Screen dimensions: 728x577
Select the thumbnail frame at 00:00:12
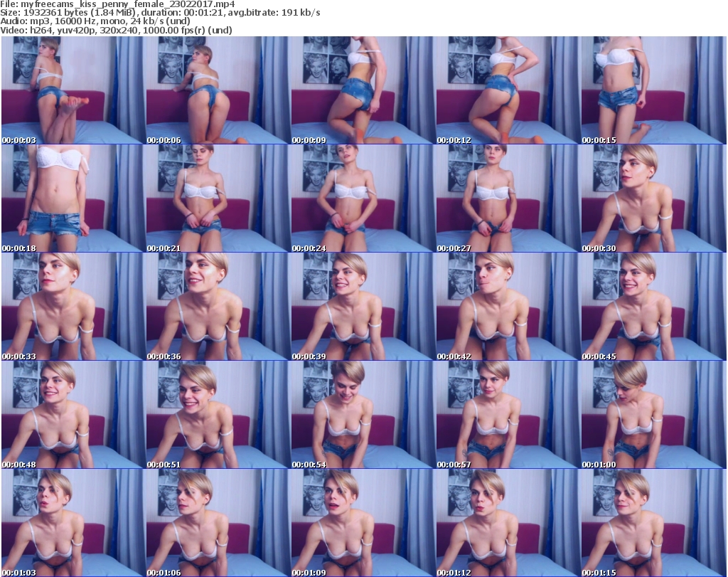508,90
